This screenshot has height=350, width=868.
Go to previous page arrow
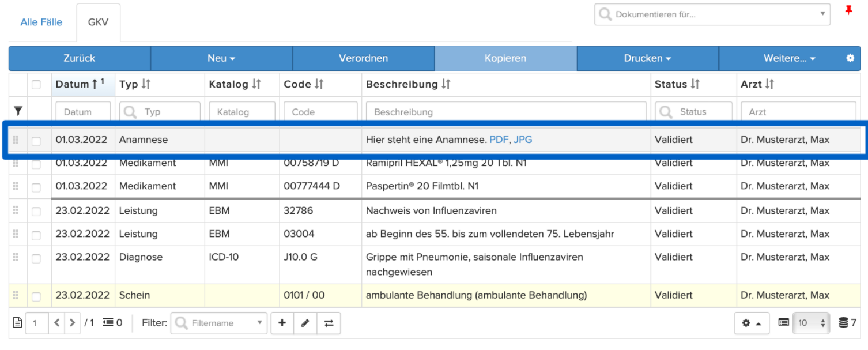(x=56, y=323)
